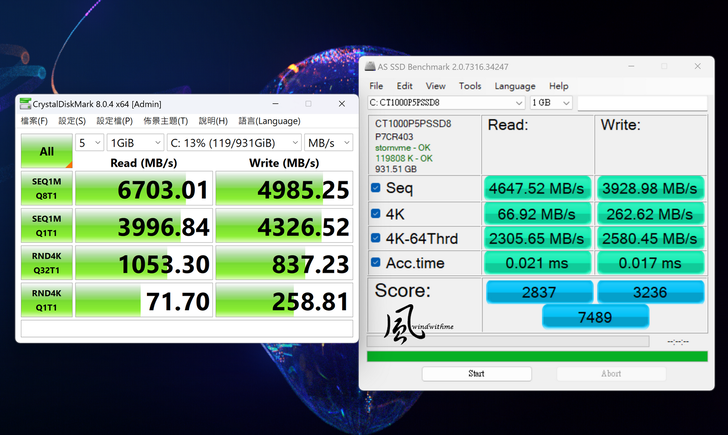Toggle the Seq test checkbox
Viewport: 728px width, 435px height.
coord(376,188)
